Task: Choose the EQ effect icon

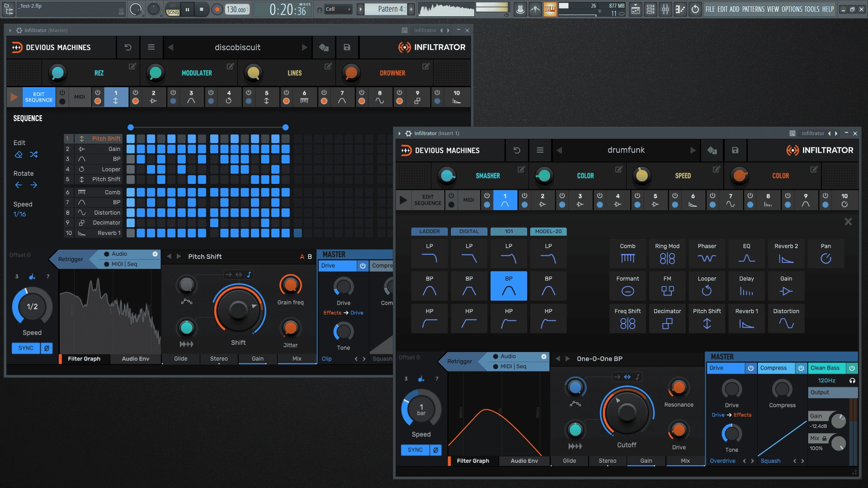Action: coord(746,253)
